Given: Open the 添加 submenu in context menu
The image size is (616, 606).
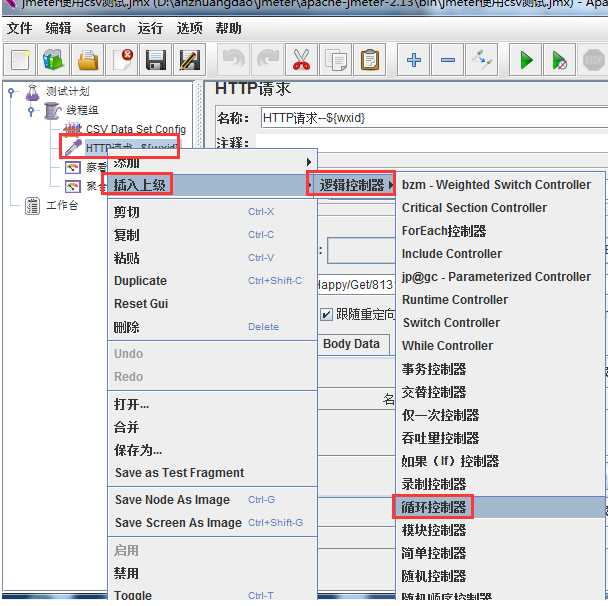Looking at the screenshot, I should point(213,162).
